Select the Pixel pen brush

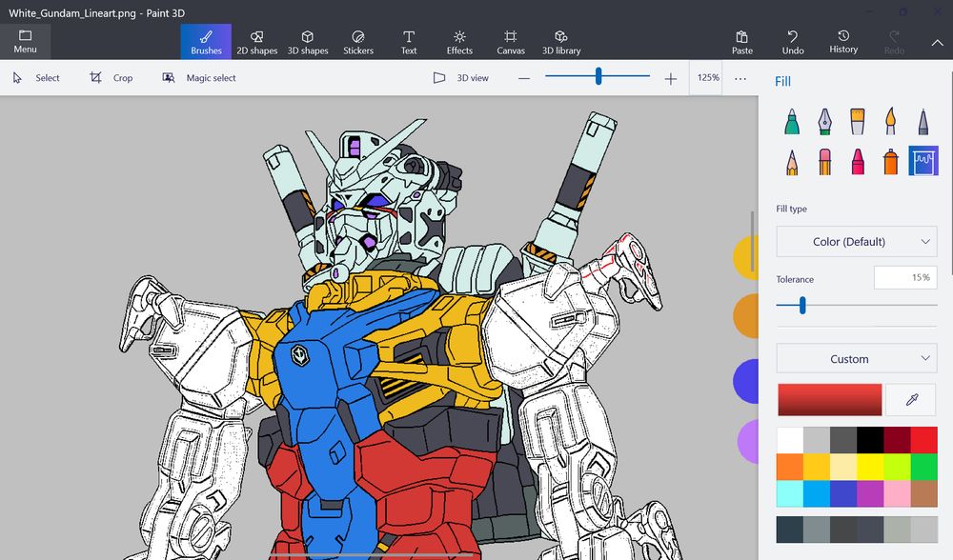point(923,122)
